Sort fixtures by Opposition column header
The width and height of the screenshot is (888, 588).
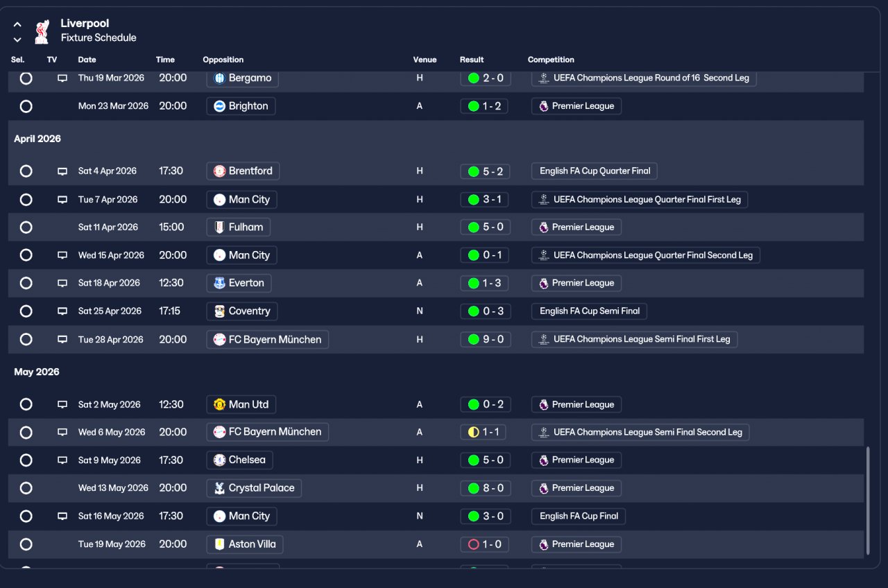click(x=223, y=60)
